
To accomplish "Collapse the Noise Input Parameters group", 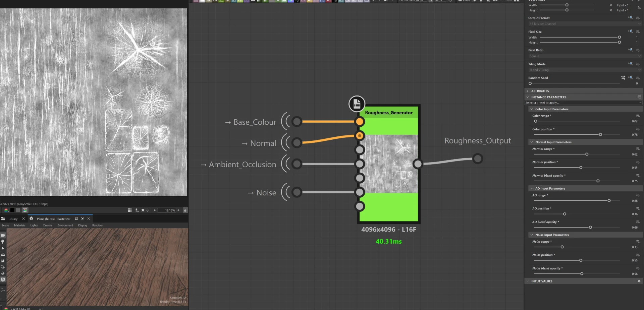I will pyautogui.click(x=532, y=235).
